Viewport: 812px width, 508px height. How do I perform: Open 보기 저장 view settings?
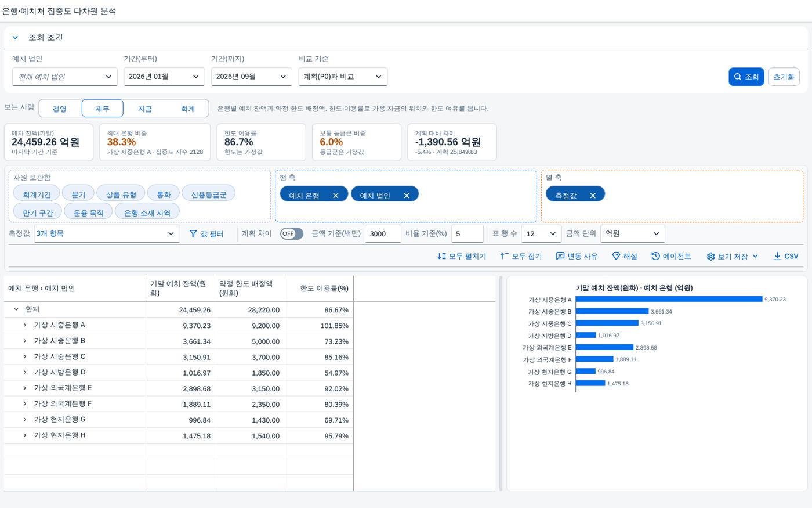pyautogui.click(x=733, y=256)
